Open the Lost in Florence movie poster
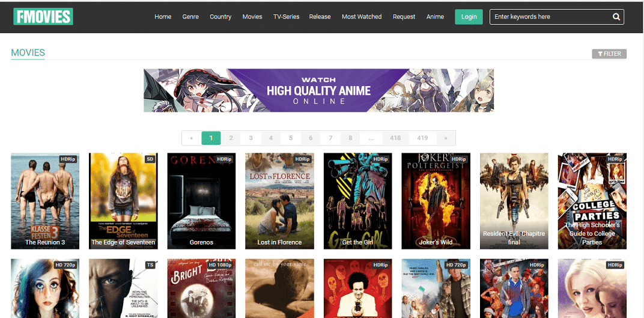This screenshot has width=644, height=318. pyautogui.click(x=280, y=201)
